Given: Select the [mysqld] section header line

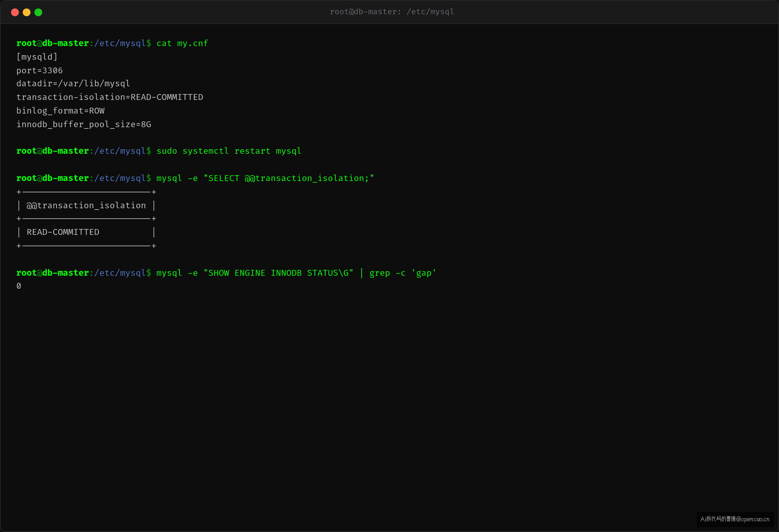Looking at the screenshot, I should [37, 57].
